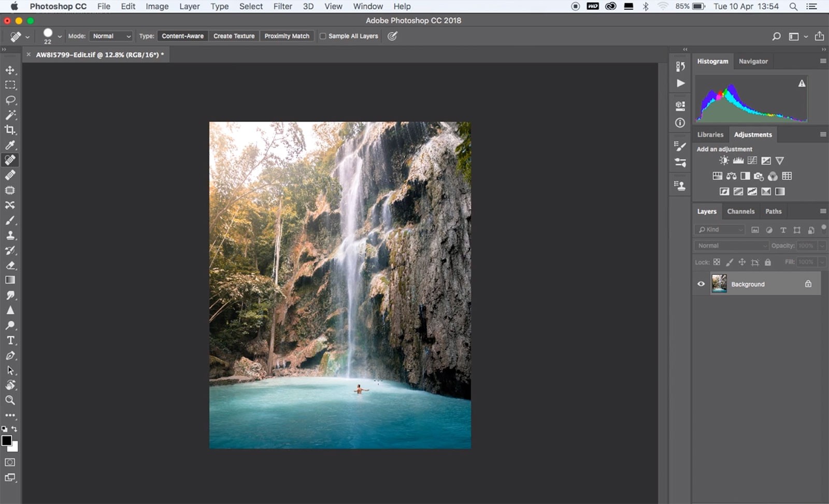Click the foreground color swatch

(x=6, y=440)
